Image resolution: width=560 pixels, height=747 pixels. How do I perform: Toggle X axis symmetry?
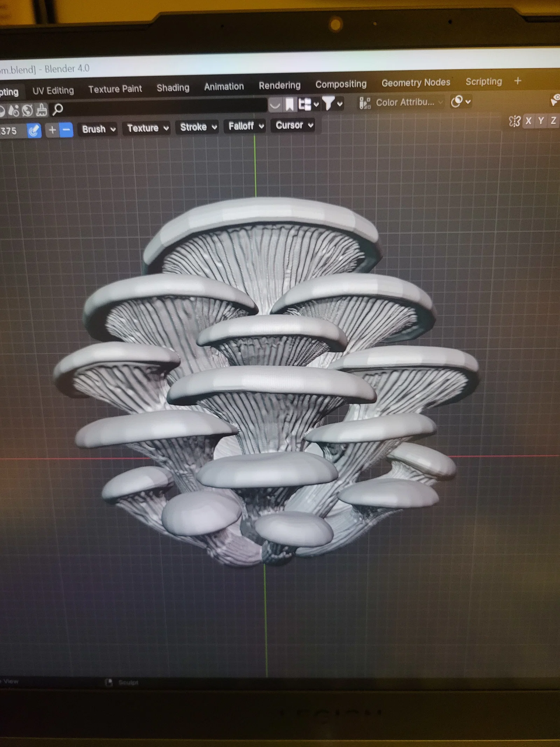coord(528,121)
